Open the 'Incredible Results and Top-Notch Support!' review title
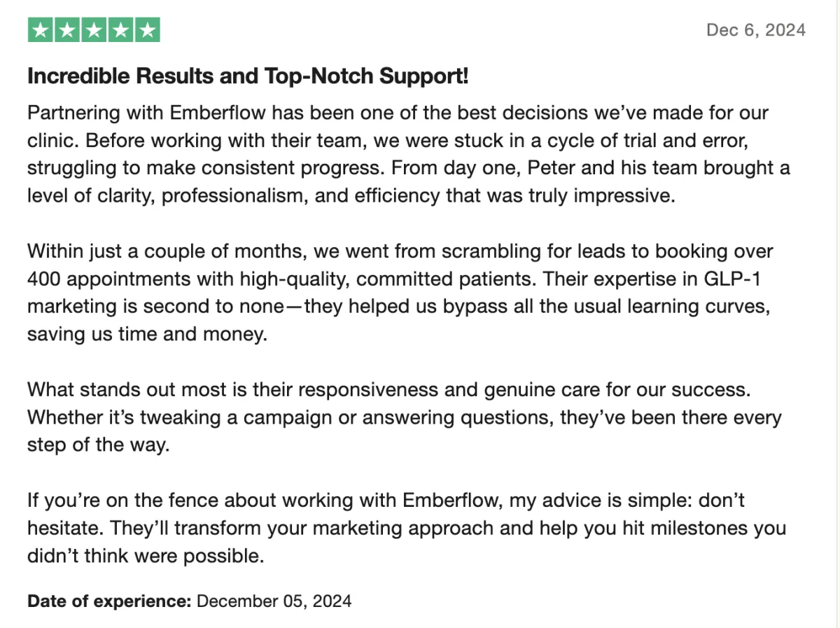The height and width of the screenshot is (628, 840). click(248, 76)
